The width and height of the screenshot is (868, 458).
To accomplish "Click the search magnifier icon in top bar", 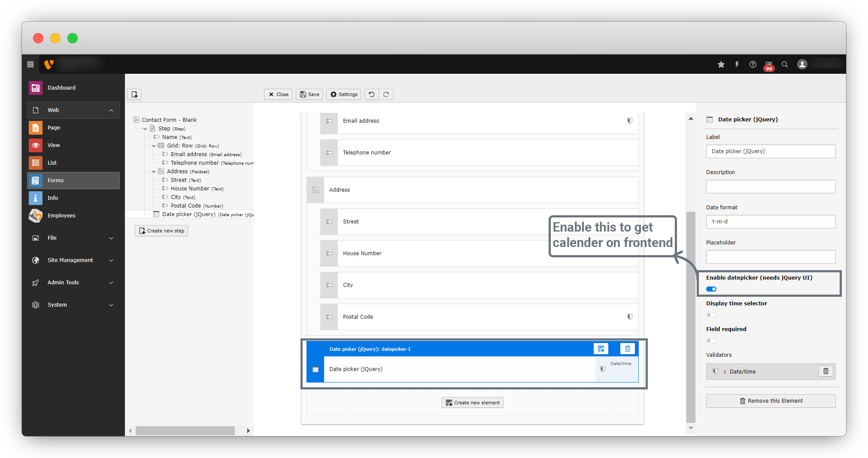I will (x=784, y=64).
